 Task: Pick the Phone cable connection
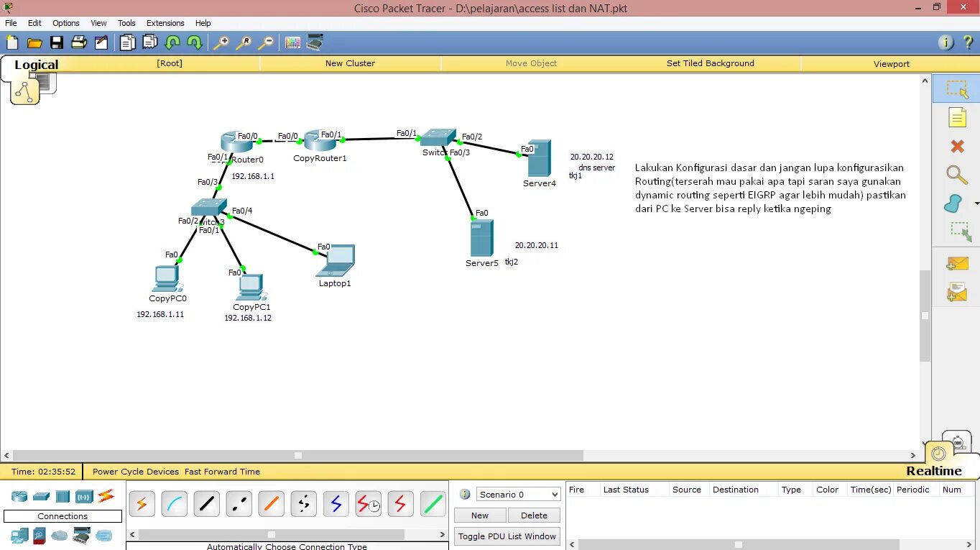tap(304, 504)
